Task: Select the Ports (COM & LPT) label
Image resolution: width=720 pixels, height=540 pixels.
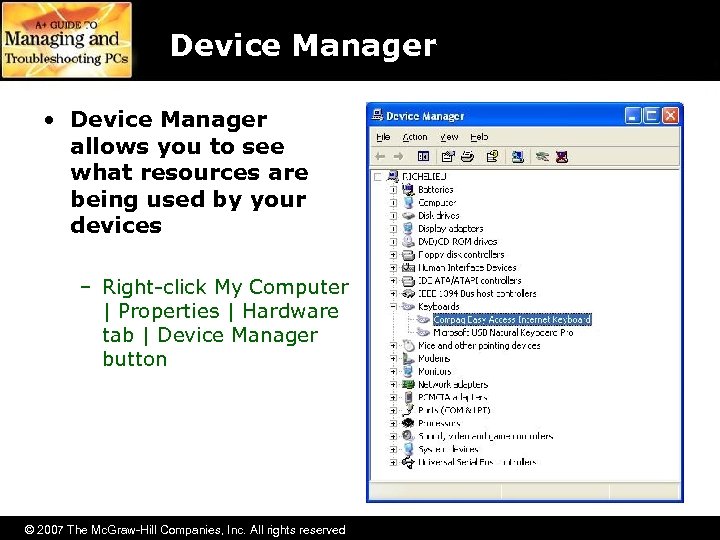Action: click(x=454, y=410)
